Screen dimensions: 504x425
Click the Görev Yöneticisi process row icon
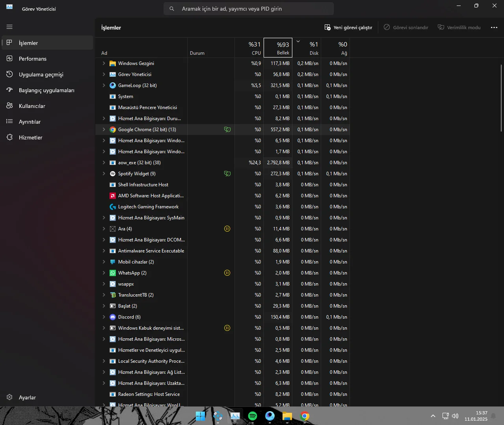(113, 74)
